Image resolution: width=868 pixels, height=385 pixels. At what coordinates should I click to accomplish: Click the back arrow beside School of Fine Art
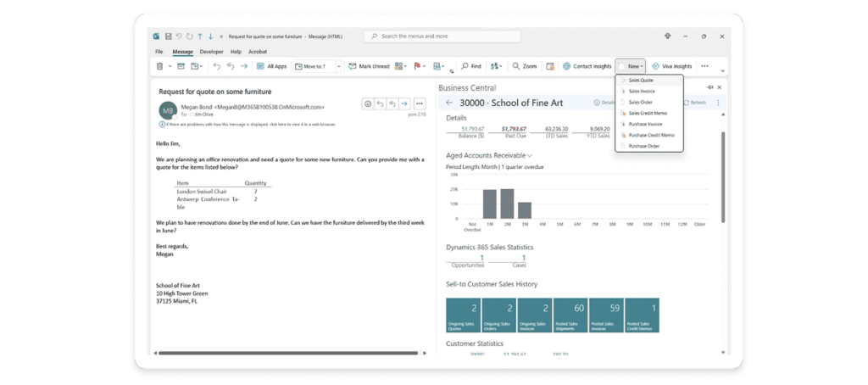(x=449, y=103)
